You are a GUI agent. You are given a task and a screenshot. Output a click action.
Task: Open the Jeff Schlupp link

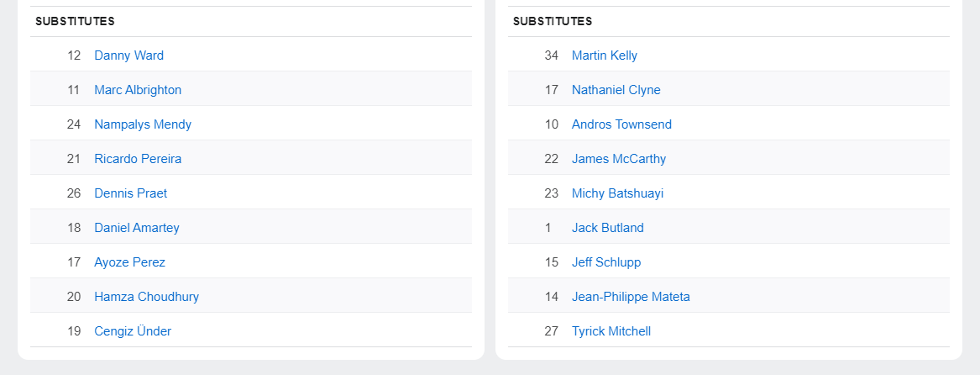(606, 262)
